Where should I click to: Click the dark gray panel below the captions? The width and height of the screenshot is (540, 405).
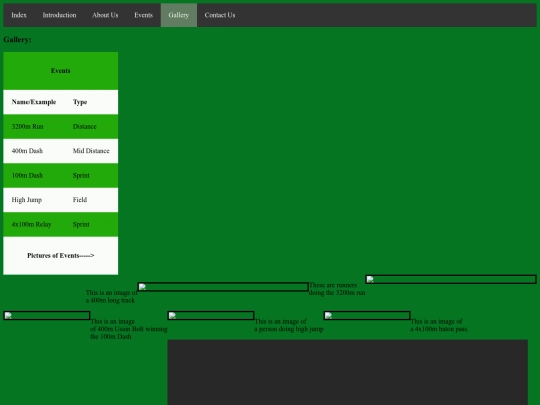pos(347,372)
